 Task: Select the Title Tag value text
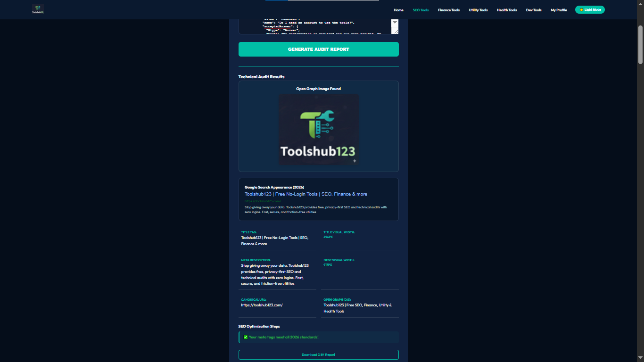(x=275, y=241)
